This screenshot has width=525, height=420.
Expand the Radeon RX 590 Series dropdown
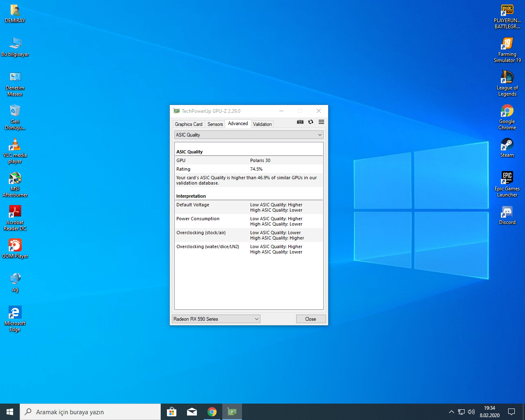pos(256,319)
